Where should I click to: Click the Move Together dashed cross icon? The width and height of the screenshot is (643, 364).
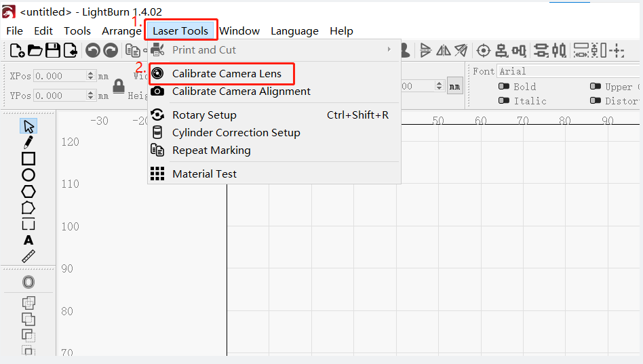617,51
